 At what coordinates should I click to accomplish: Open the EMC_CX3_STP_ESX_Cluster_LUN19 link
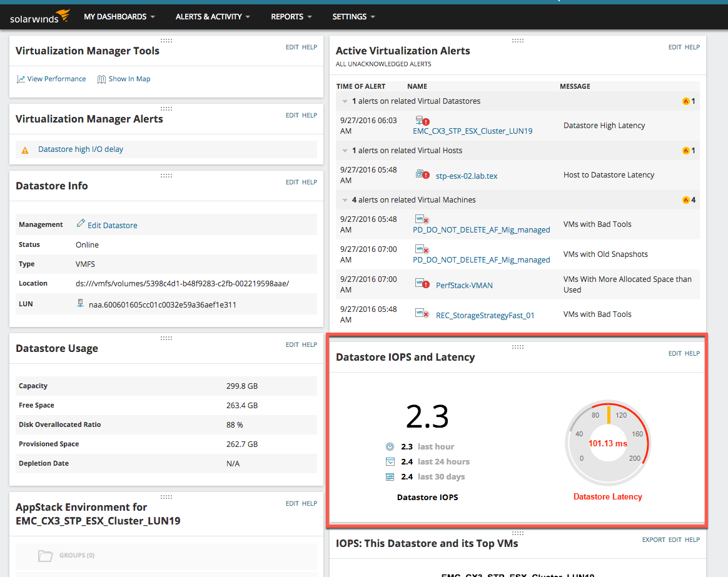coord(473,131)
